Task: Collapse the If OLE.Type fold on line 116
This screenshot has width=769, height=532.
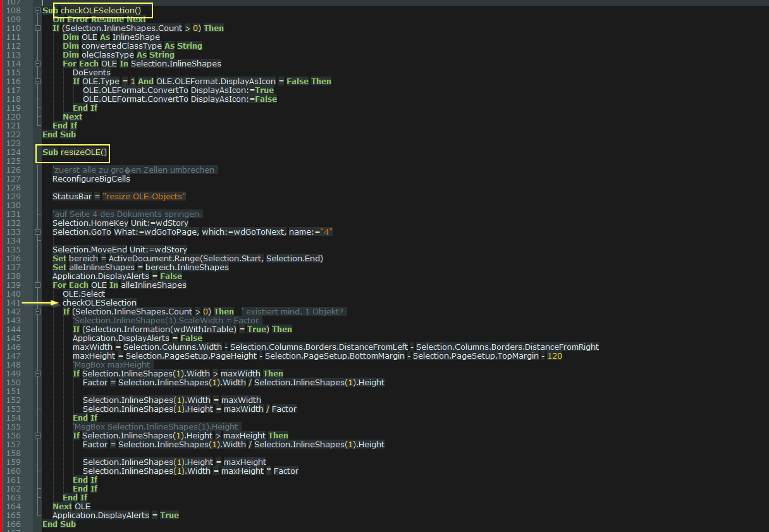Action: point(37,82)
